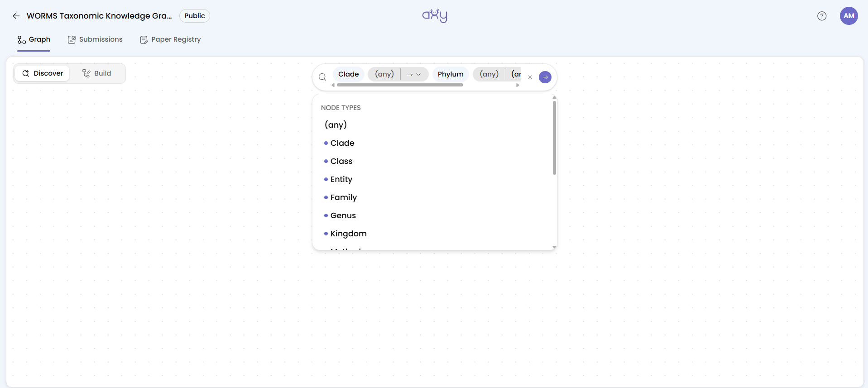The height and width of the screenshot is (388, 868).
Task: Select Discover mode
Action: (x=43, y=73)
